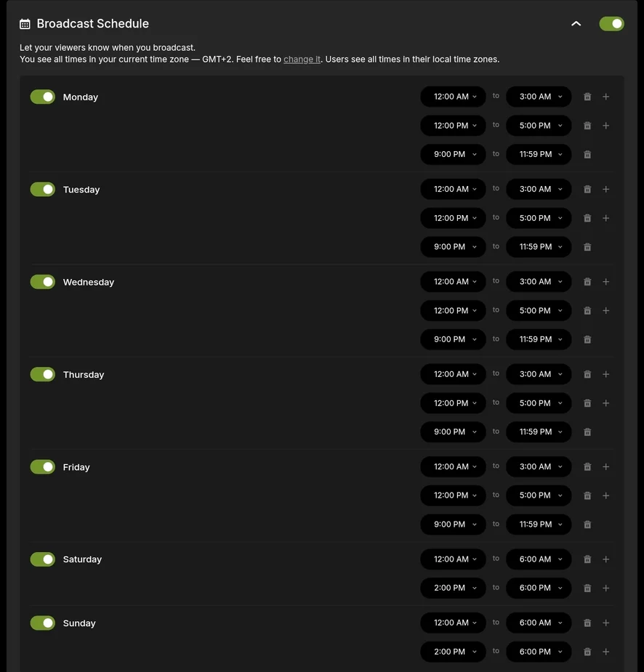Viewport: 644px width, 672px height.
Task: Open Monday's 12:00 AM start time dropdown
Action: click(x=453, y=97)
